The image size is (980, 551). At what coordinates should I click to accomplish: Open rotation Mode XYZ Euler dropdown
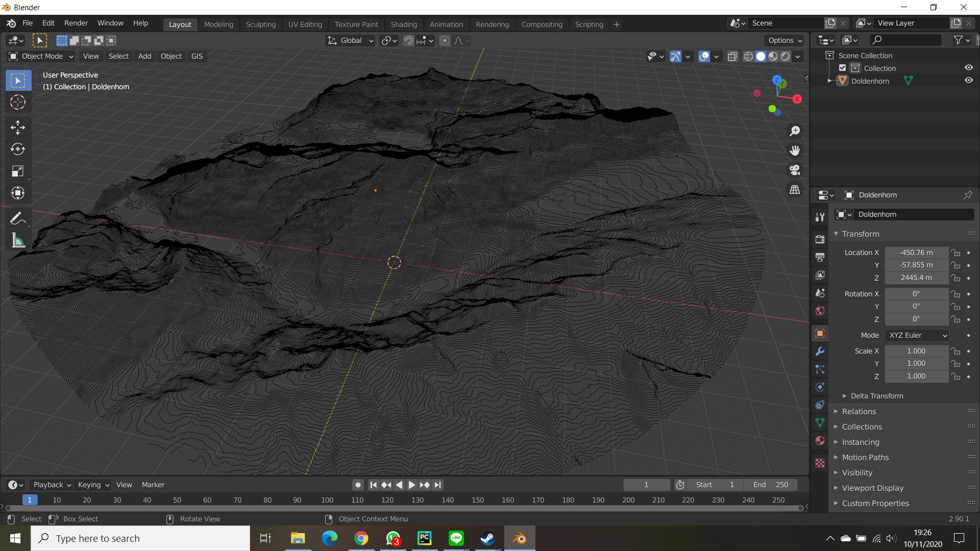pos(917,335)
